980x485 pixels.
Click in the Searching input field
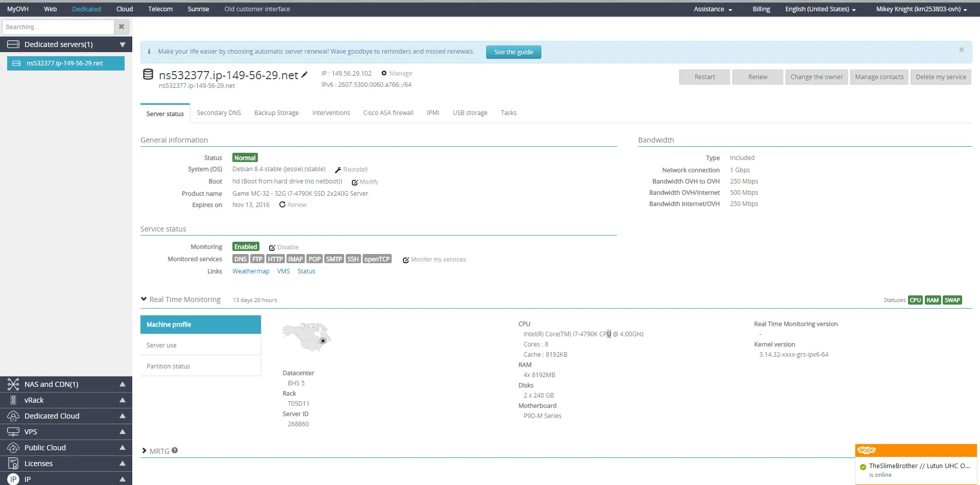coord(58,27)
